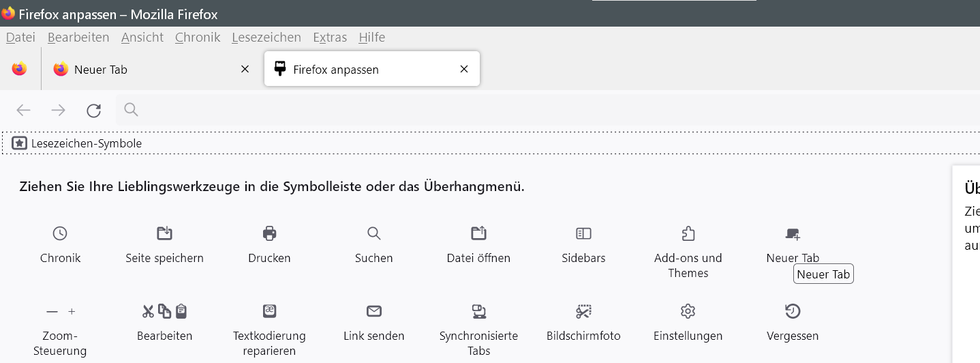Viewport: 980px width, 363px height.
Task: Click the Vergessen icon
Action: (793, 312)
